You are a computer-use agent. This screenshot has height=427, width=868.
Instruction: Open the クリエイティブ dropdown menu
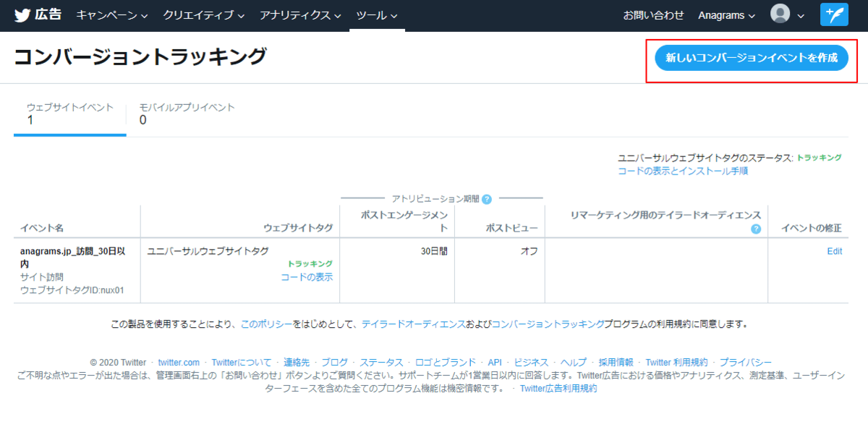click(204, 15)
